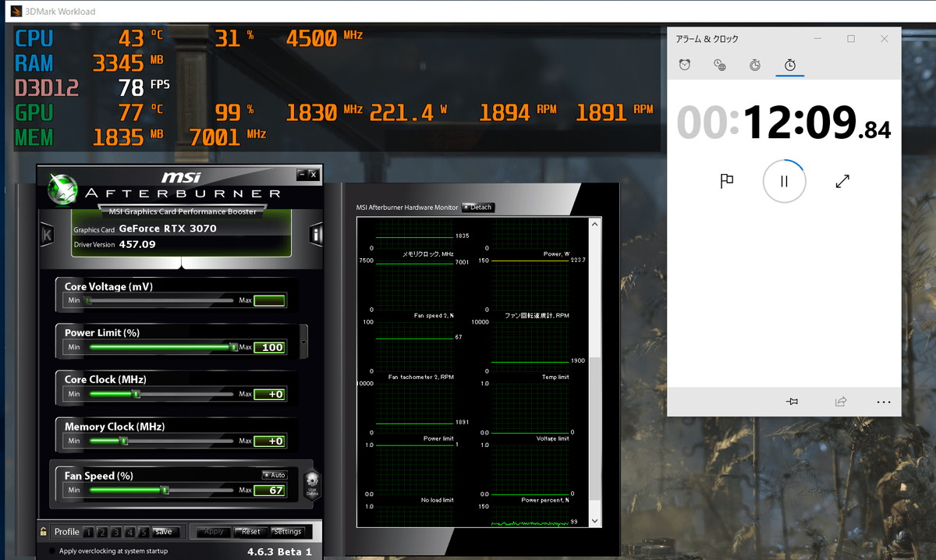Viewport: 936px width, 560px height.
Task: Click the GeForce RTX 3070 card name
Action: coord(168,229)
